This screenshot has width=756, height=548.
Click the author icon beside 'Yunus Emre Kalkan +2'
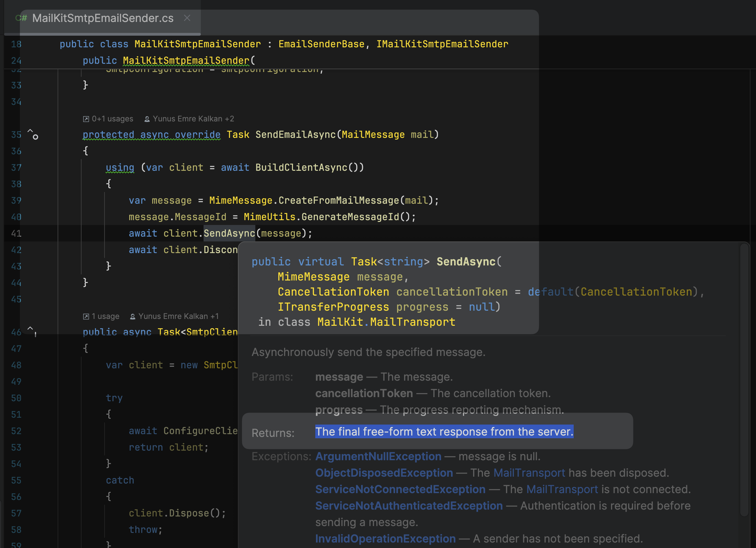pos(147,119)
